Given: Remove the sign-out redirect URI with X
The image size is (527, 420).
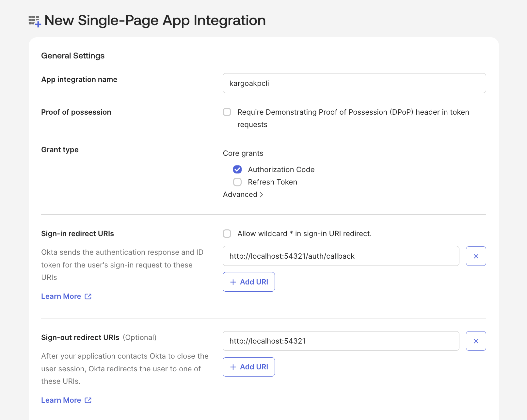Looking at the screenshot, I should (476, 341).
